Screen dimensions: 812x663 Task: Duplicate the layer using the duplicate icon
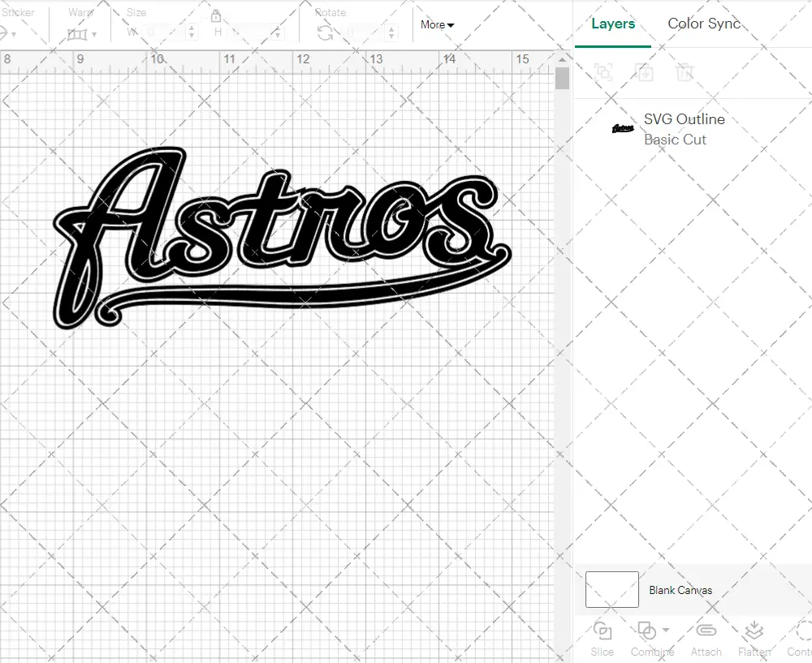point(645,72)
